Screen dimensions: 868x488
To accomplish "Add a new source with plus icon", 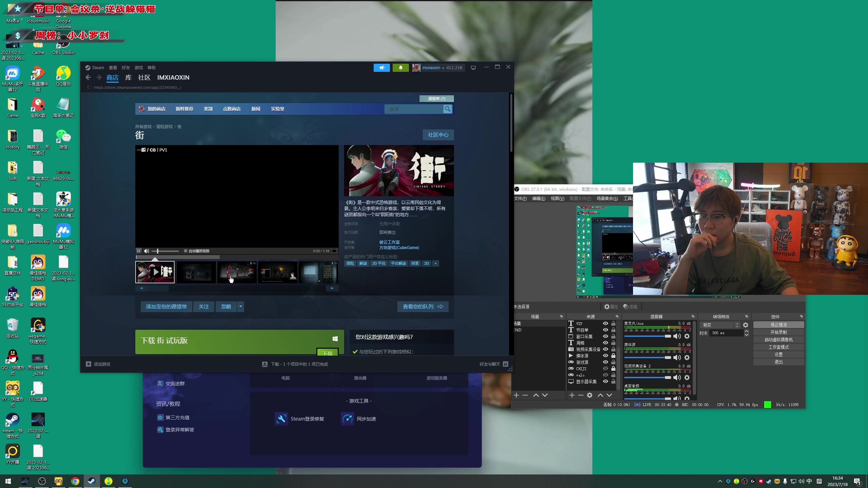I will coord(572,395).
